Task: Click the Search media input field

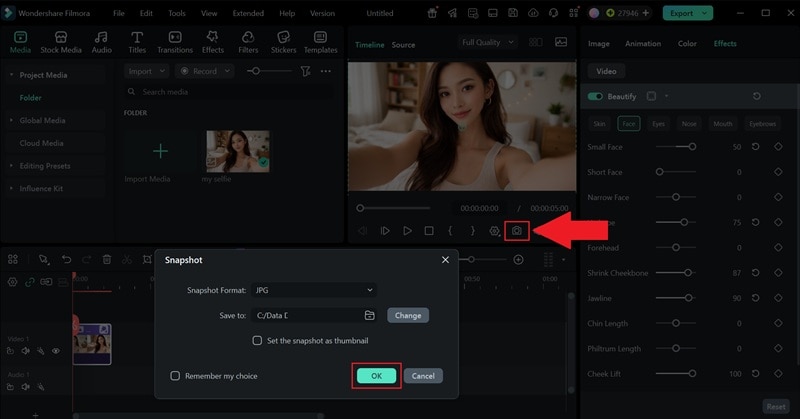Action: [230, 92]
